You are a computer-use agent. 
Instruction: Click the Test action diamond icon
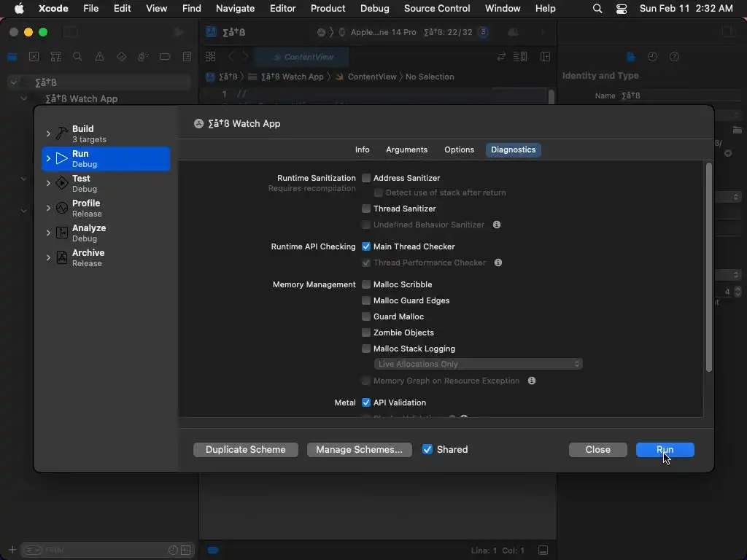pyautogui.click(x=62, y=183)
